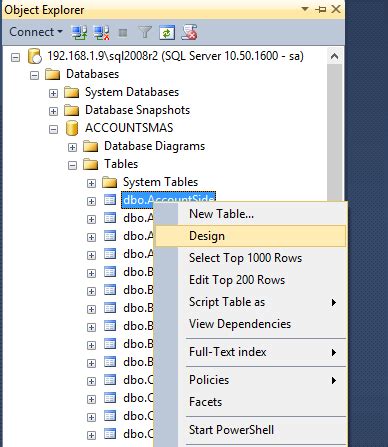Image resolution: width=388 pixels, height=447 pixels.
Task: Choose New Table... from context menu
Action: pyautogui.click(x=251, y=214)
